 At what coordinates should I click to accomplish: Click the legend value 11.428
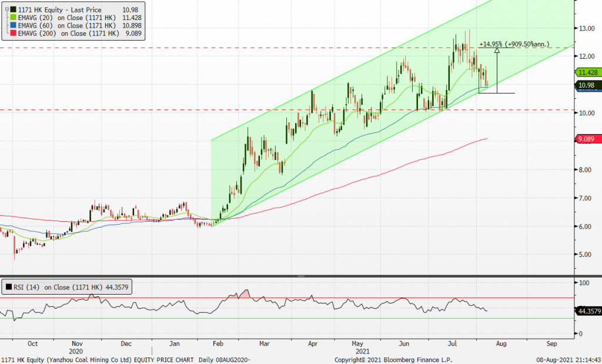pyautogui.click(x=131, y=18)
